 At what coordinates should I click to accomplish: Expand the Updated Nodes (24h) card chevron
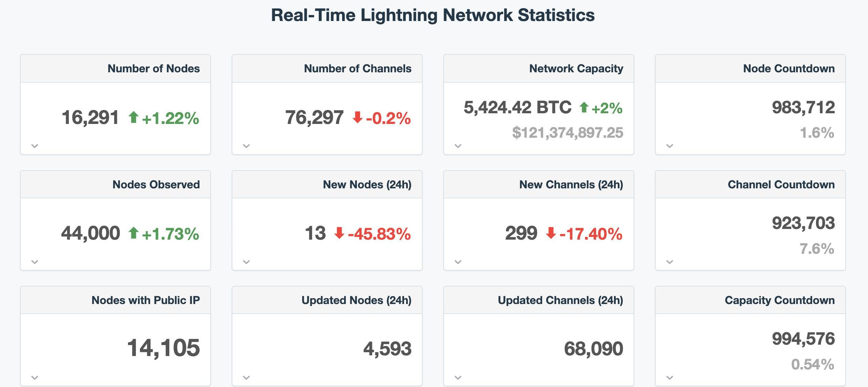pos(246,378)
